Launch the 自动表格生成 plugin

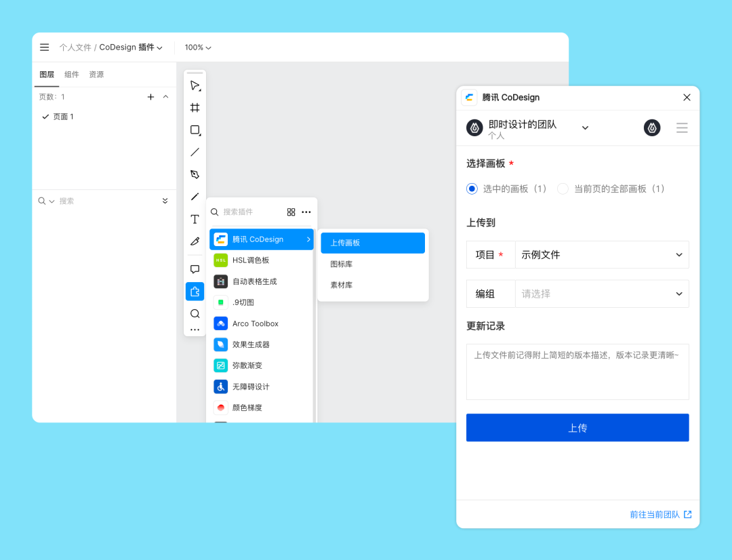262,281
